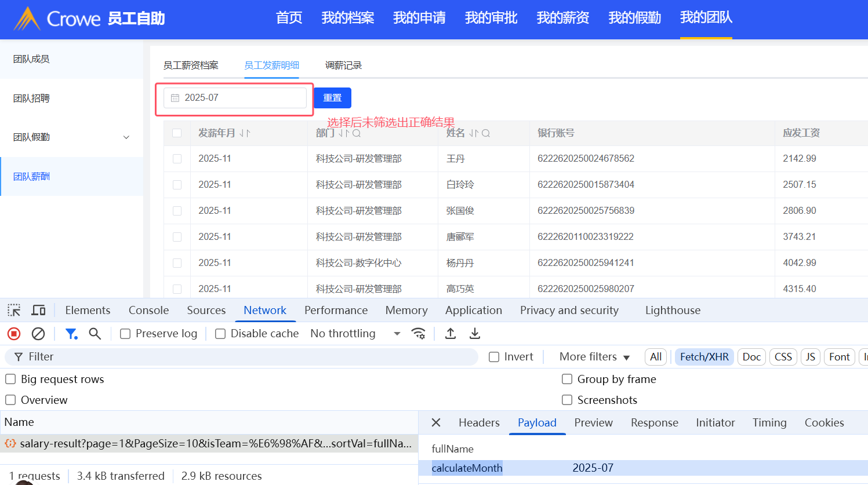Open the network search magnifier

(x=95, y=334)
